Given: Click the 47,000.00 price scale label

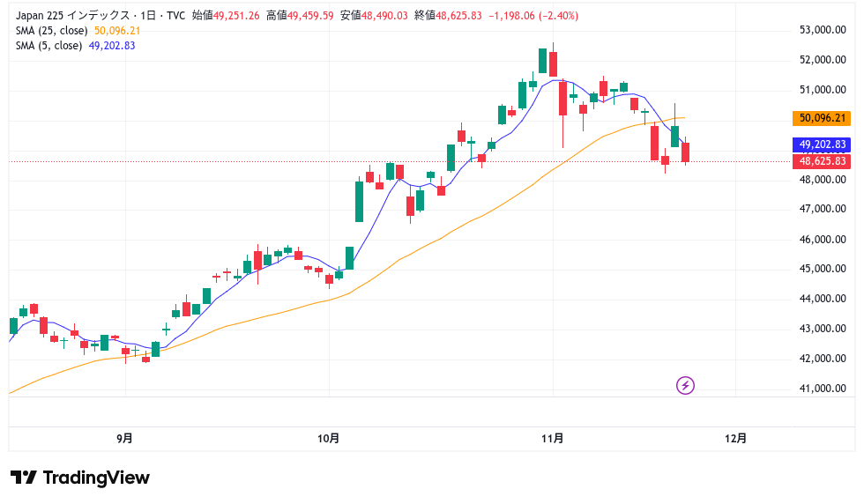Looking at the screenshot, I should coord(817,210).
